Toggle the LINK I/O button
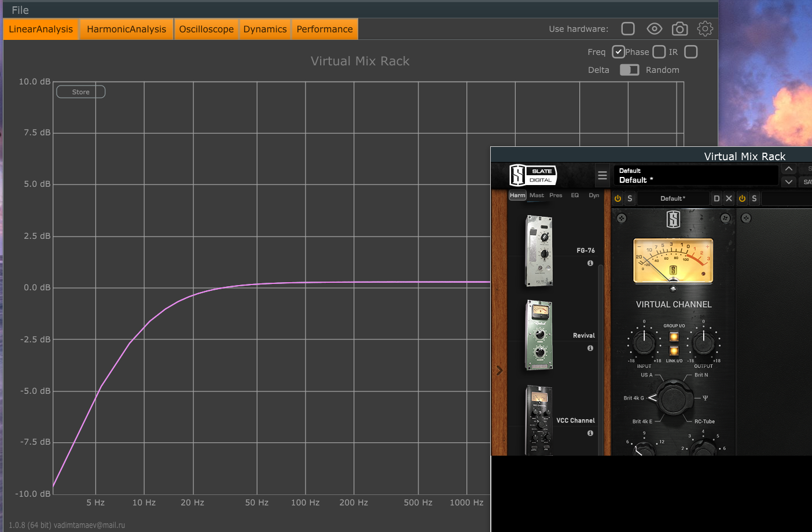 coord(674,350)
